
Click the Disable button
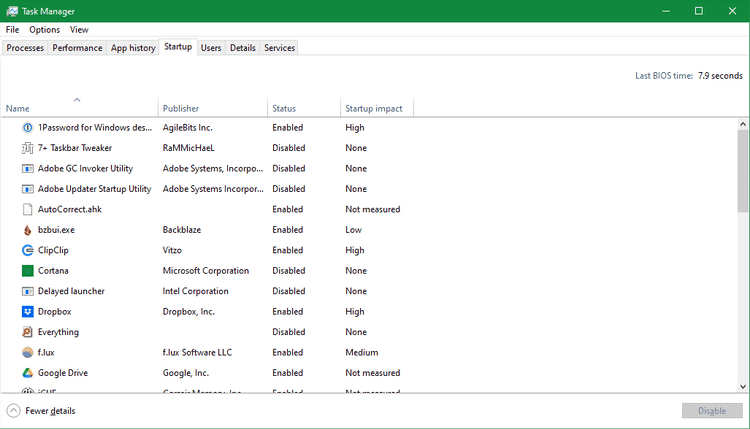click(x=712, y=411)
